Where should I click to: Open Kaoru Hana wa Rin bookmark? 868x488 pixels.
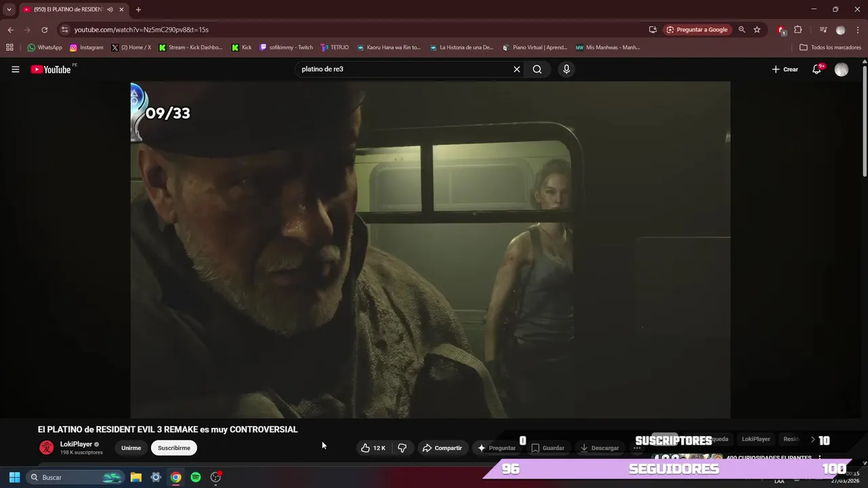point(389,47)
